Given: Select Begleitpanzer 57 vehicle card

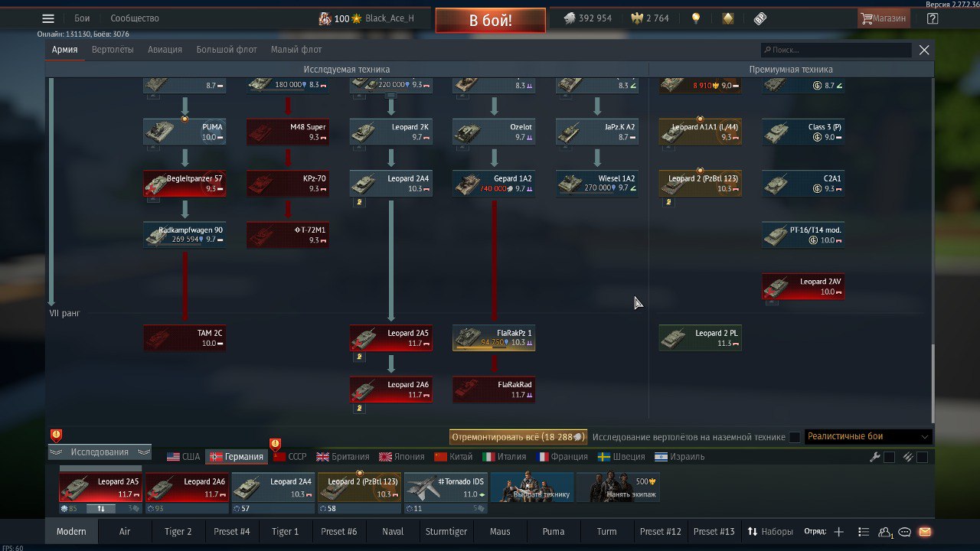Looking at the screenshot, I should (x=185, y=183).
